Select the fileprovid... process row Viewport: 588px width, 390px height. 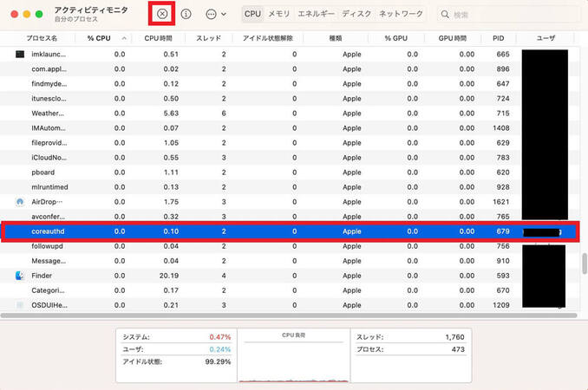coord(288,143)
